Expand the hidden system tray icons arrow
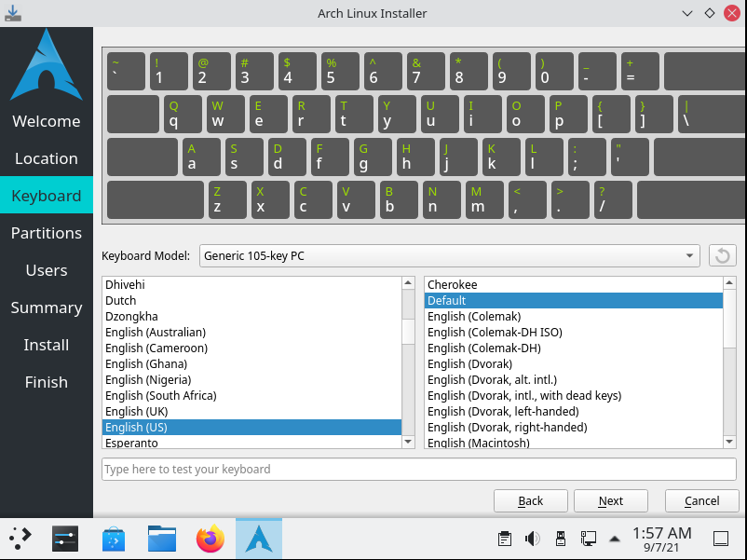747x560 pixels. click(615, 539)
